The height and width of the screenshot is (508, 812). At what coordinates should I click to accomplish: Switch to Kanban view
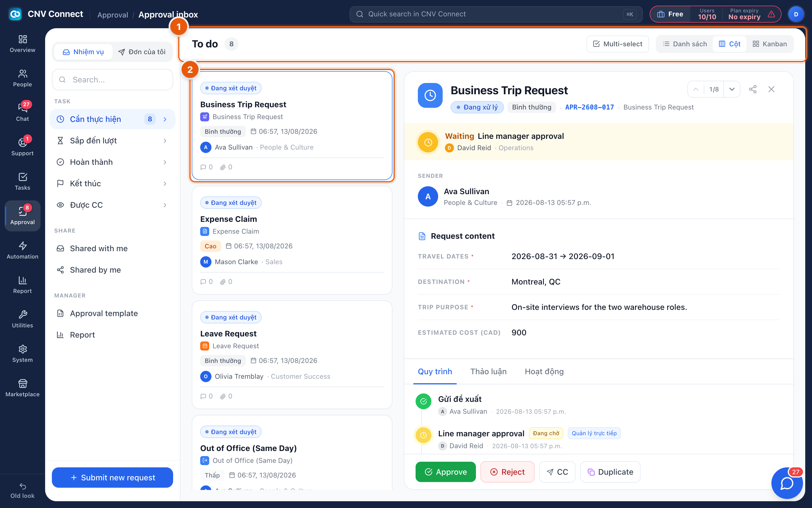[770, 44]
